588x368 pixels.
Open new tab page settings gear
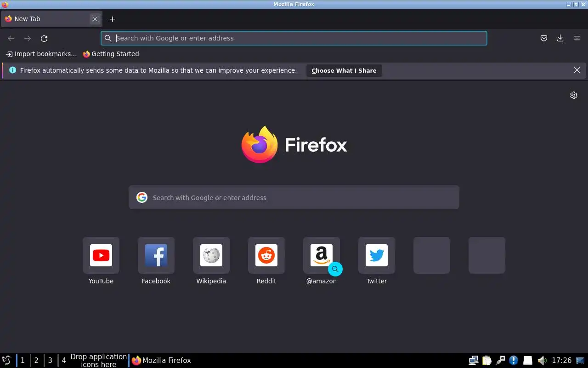point(574,95)
